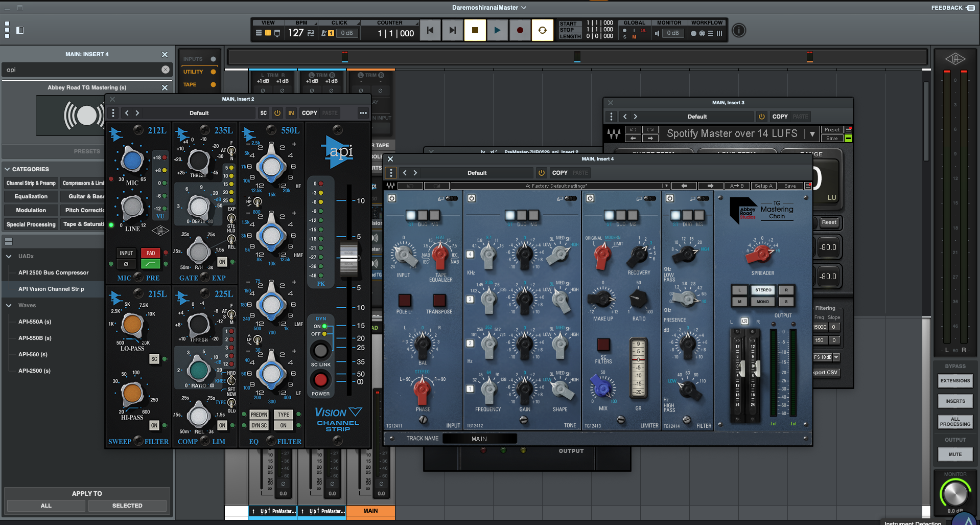Image resolution: width=980 pixels, height=525 pixels.
Task: Start playback with the Play button
Action: (497, 31)
